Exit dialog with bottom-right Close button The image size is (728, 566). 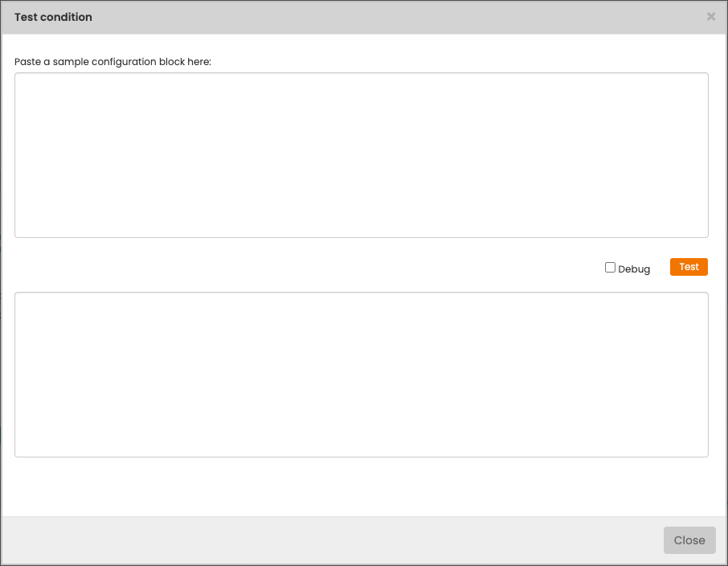pyautogui.click(x=689, y=540)
